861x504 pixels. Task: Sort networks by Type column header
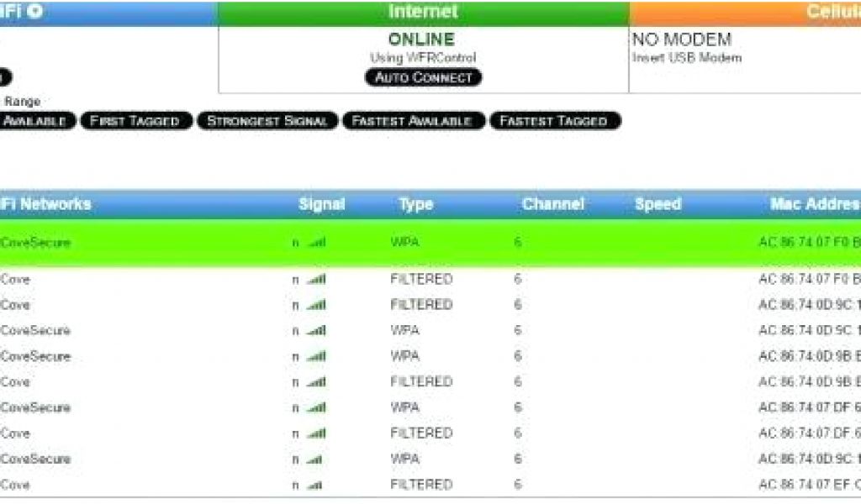point(415,204)
